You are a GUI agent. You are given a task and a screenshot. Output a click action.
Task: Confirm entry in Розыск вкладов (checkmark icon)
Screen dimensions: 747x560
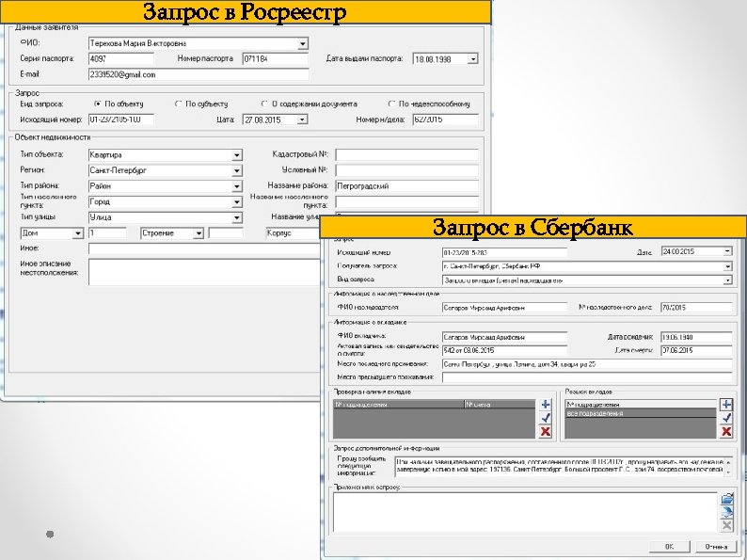(x=726, y=418)
